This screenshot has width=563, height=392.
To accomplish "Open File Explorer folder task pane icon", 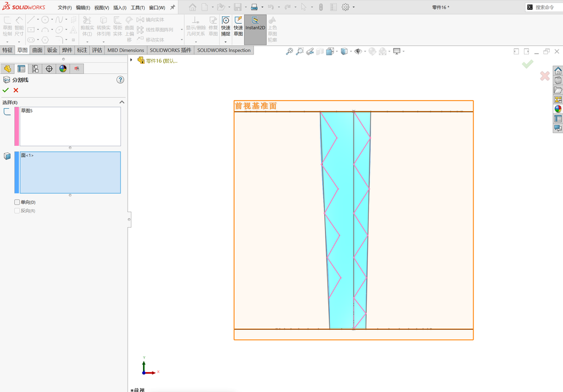I will (558, 90).
